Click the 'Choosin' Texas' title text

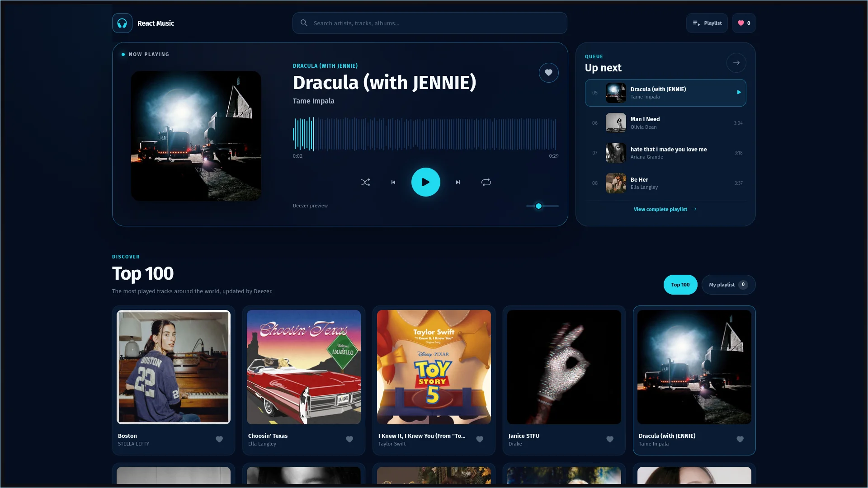tap(268, 436)
